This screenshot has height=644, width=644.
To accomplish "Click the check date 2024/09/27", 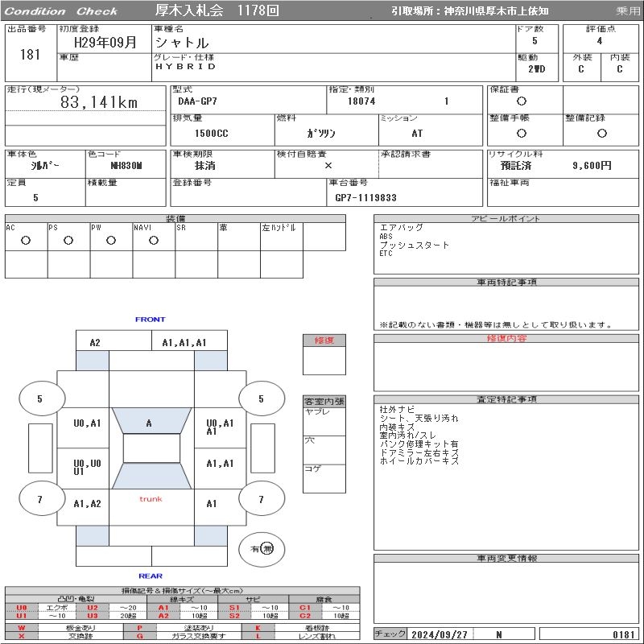I will 440,634.
